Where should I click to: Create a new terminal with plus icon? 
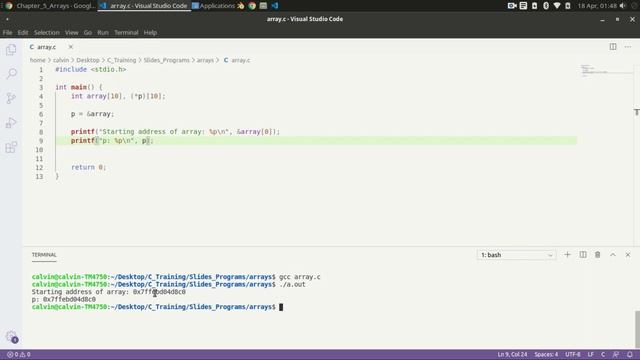tap(567, 255)
